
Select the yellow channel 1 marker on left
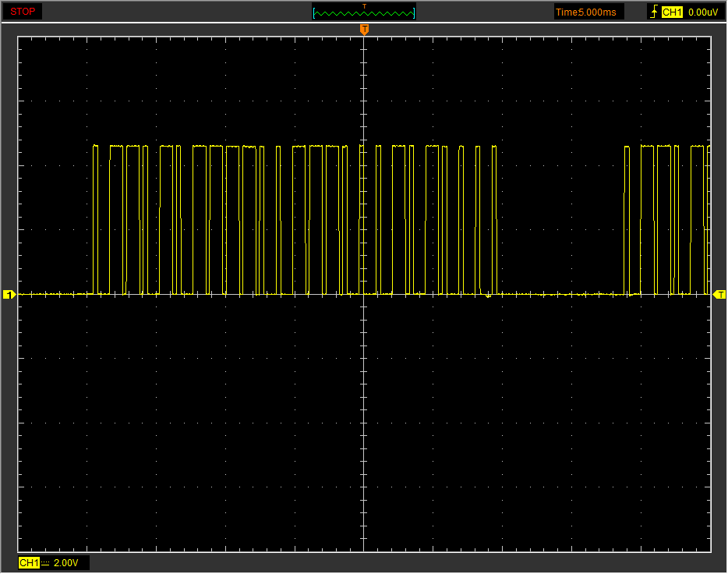point(8,294)
